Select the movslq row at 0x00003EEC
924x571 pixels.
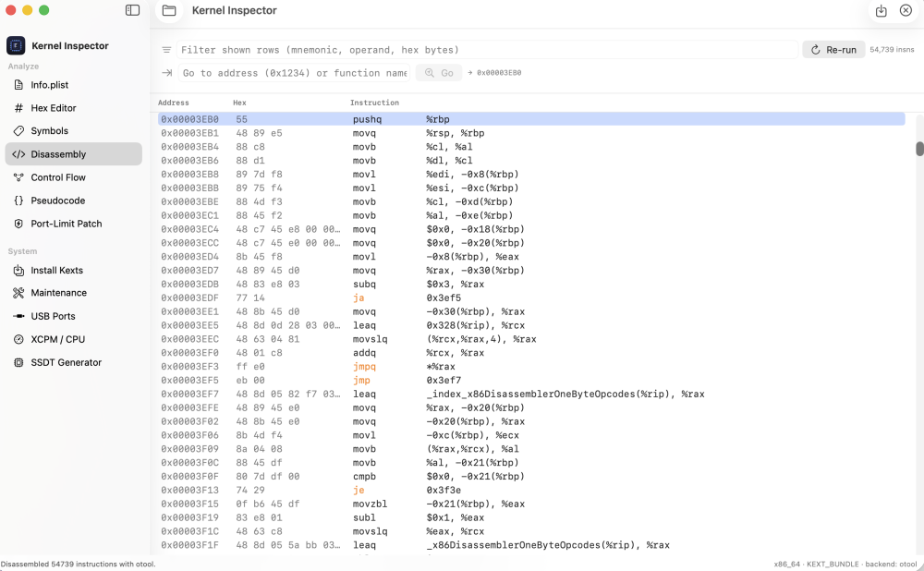point(531,339)
